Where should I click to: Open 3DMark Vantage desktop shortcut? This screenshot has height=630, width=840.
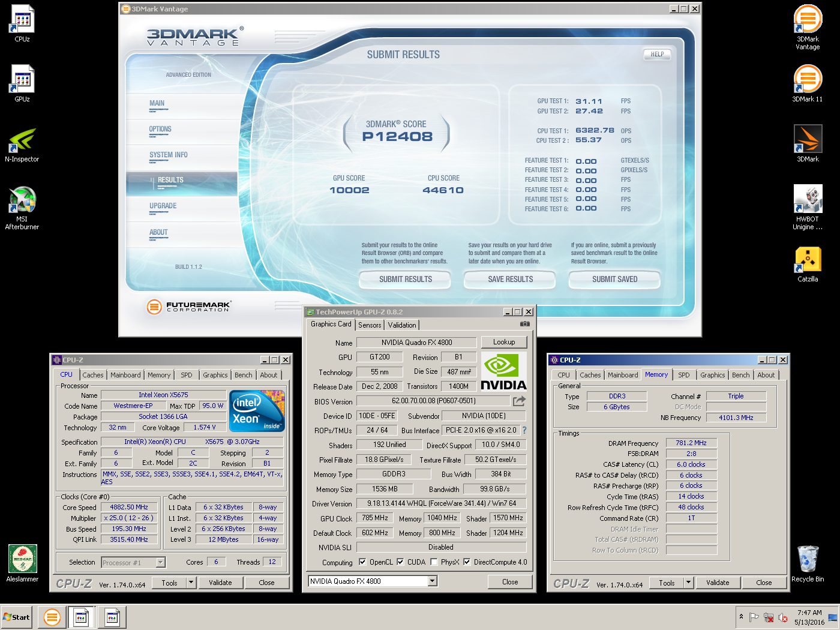point(808,28)
